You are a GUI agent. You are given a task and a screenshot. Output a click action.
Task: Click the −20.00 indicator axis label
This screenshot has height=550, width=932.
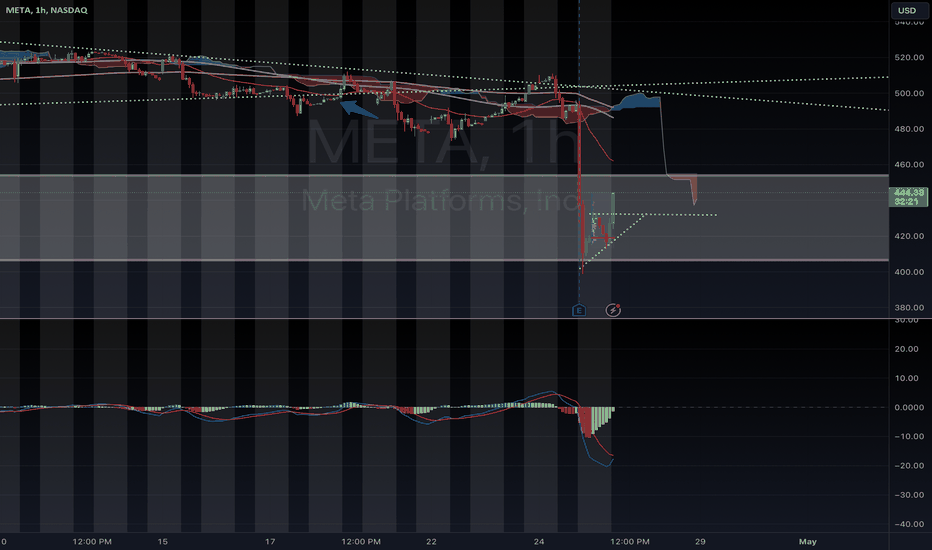click(x=909, y=466)
